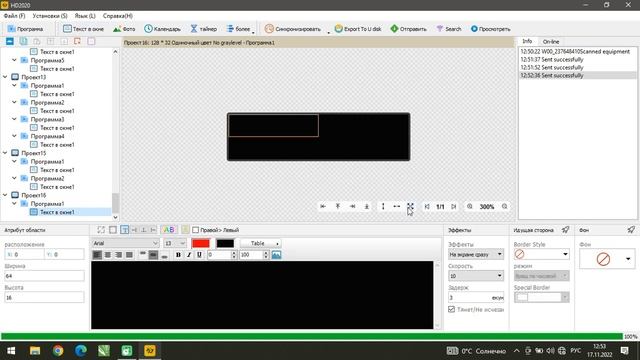Click the Search toolbar button

[x=449, y=29]
